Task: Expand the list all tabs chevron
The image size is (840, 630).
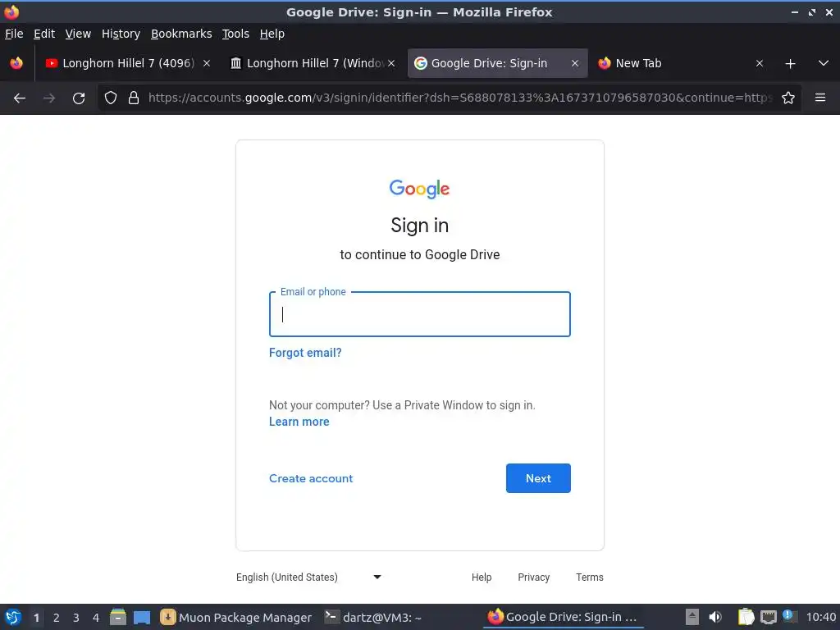Action: [x=824, y=63]
